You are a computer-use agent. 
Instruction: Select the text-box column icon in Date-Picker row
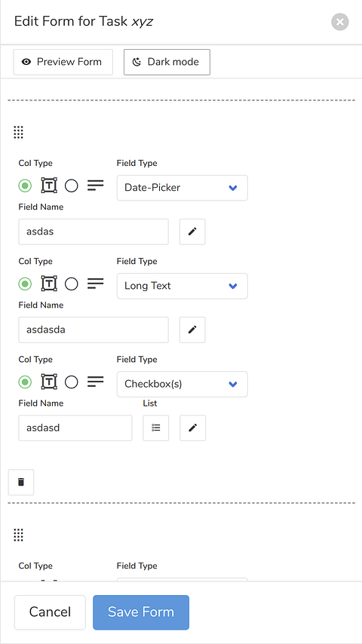point(49,186)
